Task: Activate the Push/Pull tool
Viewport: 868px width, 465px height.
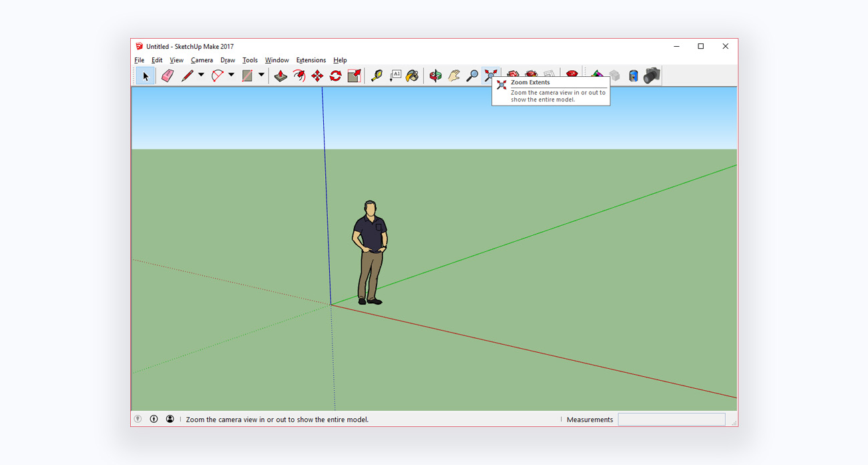Action: 280,75
